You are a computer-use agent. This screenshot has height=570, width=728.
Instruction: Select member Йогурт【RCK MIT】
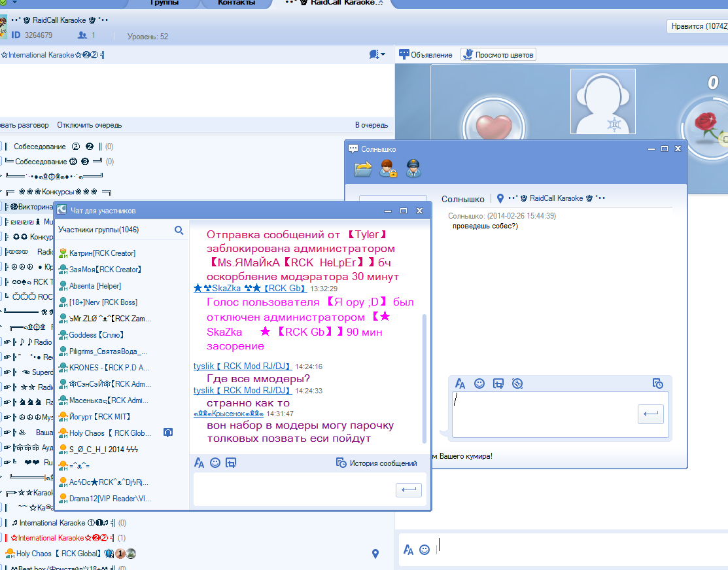click(x=99, y=417)
